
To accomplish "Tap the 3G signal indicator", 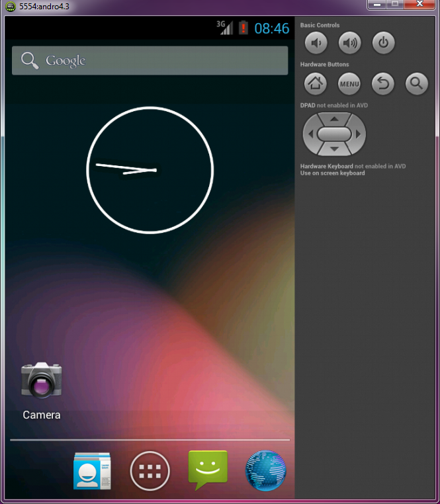I will click(x=224, y=27).
